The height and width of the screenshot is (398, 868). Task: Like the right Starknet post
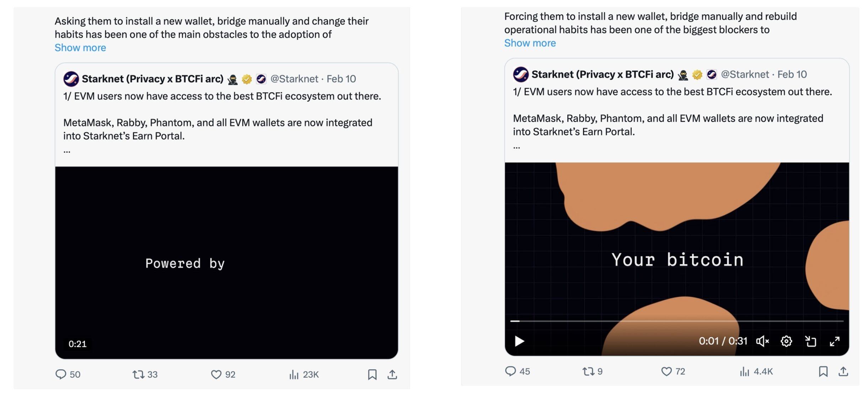click(671, 372)
